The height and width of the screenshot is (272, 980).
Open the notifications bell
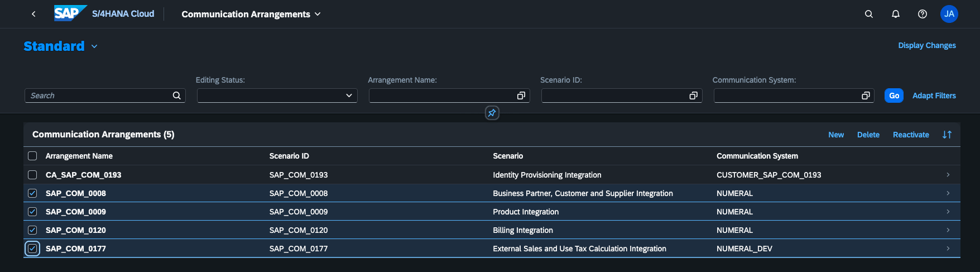click(896, 14)
